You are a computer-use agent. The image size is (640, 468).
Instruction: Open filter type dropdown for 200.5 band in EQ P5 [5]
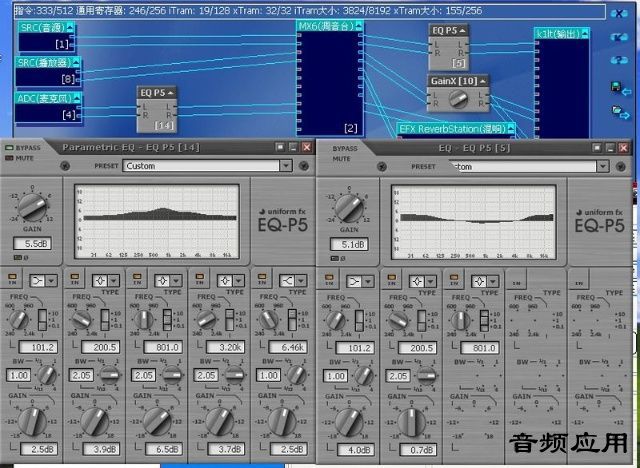[430, 282]
